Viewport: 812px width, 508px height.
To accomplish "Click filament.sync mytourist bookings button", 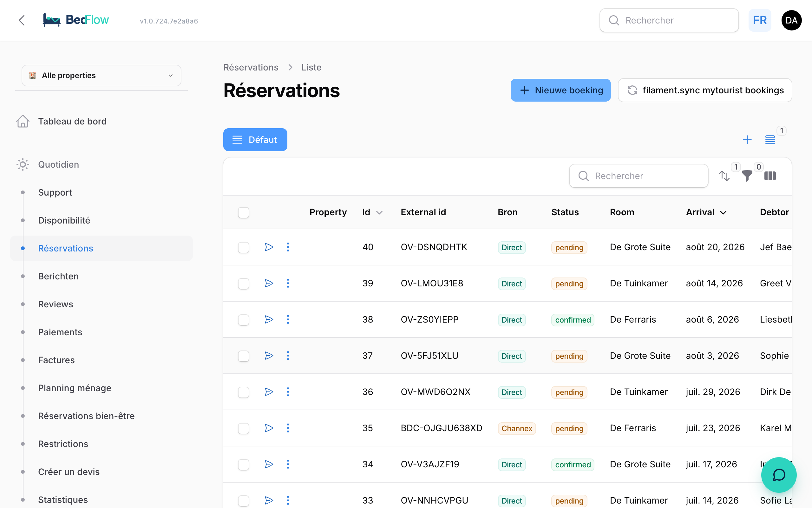I will point(705,90).
